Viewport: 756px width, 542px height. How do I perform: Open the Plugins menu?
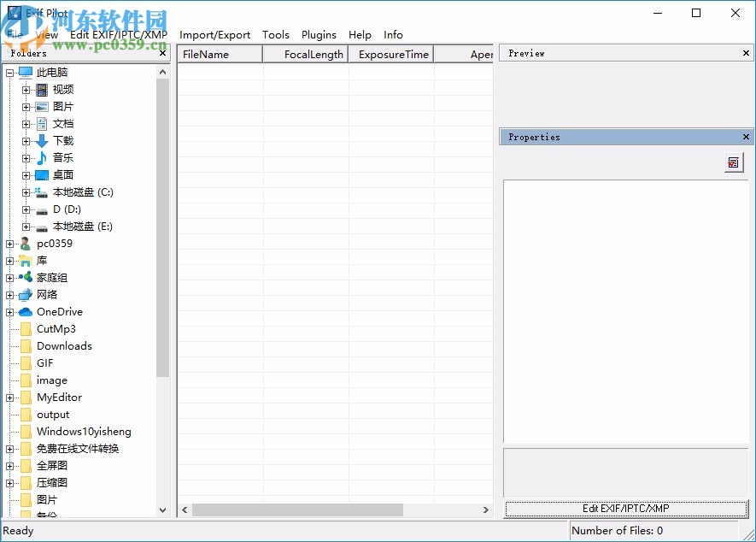click(x=319, y=35)
